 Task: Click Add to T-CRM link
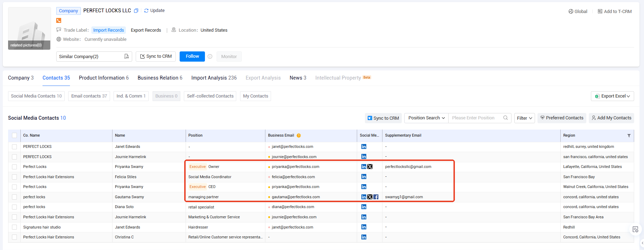[614, 12]
